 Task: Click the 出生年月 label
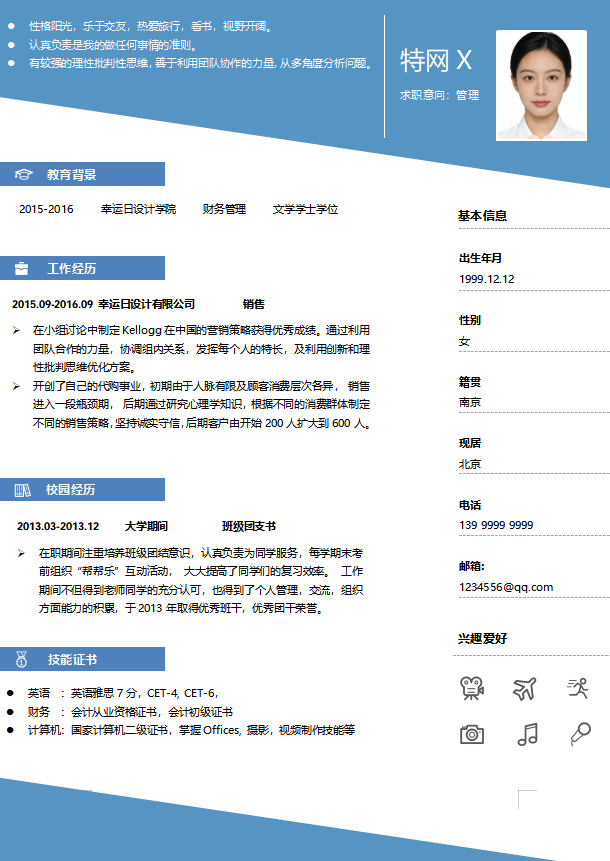[480, 258]
